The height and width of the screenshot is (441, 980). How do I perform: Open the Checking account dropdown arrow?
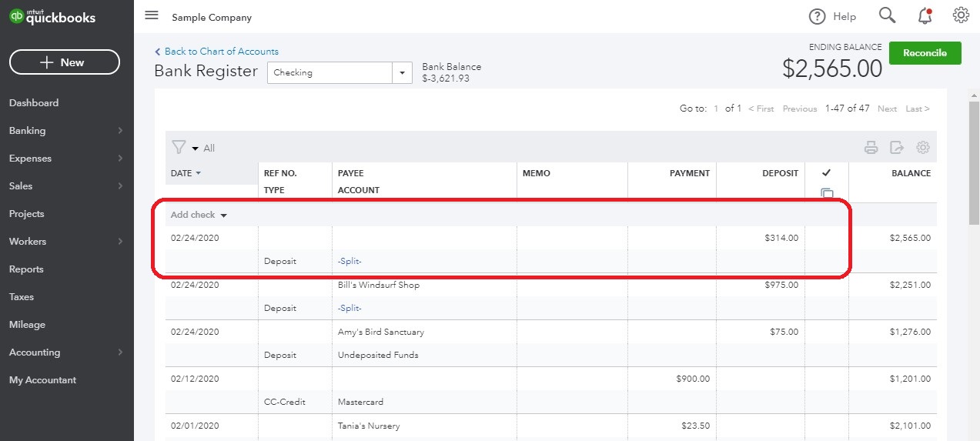coord(403,73)
